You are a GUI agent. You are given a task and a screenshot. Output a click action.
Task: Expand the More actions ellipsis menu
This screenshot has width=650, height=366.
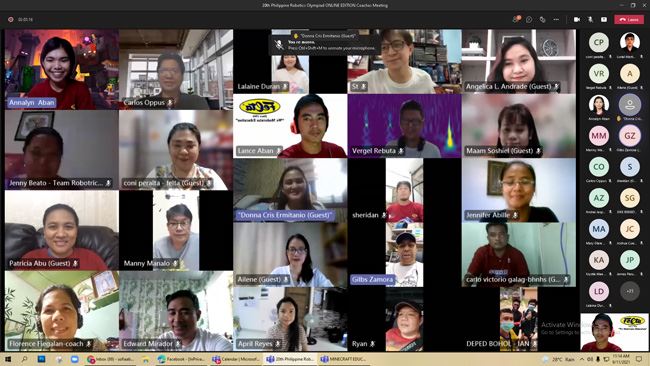(x=556, y=19)
